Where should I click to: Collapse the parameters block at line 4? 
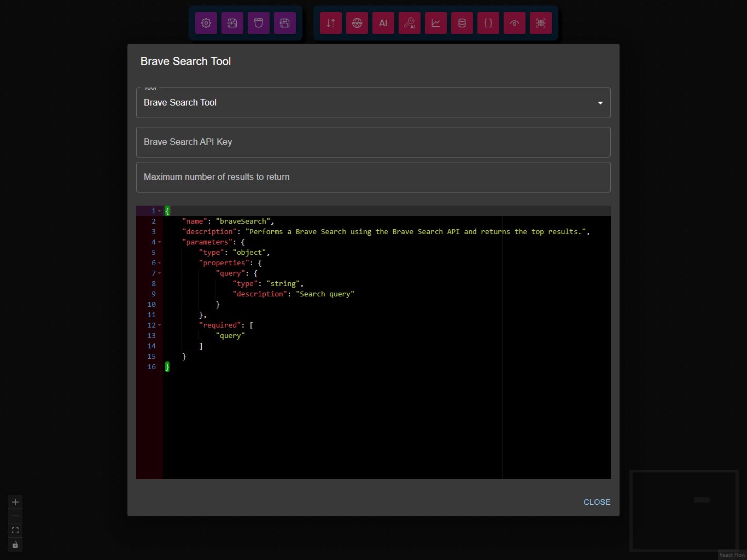(159, 242)
